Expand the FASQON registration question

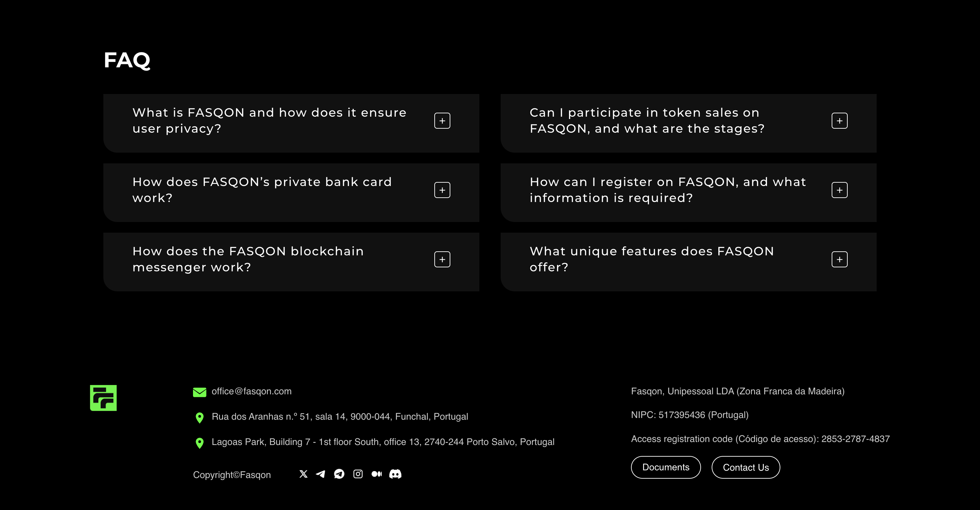pyautogui.click(x=839, y=190)
